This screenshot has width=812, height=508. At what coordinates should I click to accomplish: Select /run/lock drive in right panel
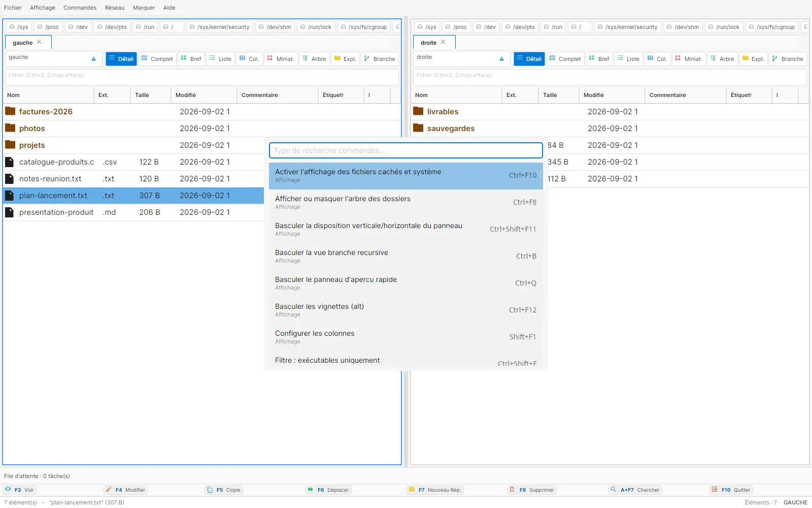coord(724,27)
